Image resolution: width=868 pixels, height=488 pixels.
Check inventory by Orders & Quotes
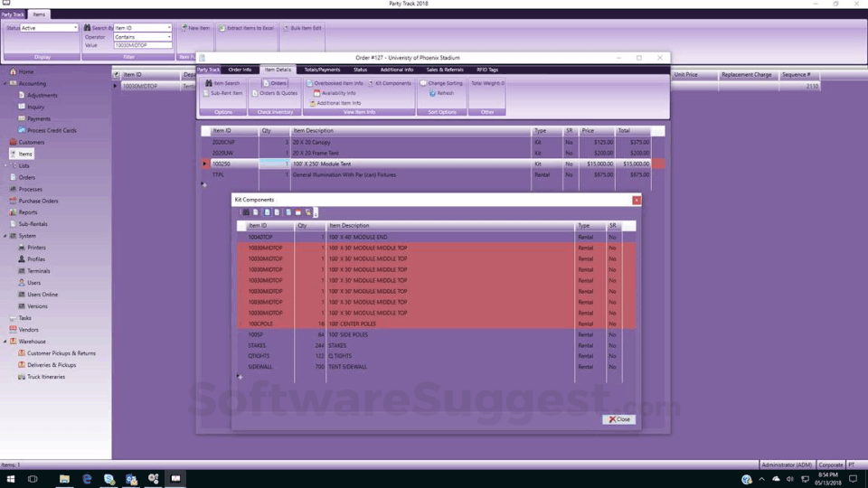tap(275, 93)
